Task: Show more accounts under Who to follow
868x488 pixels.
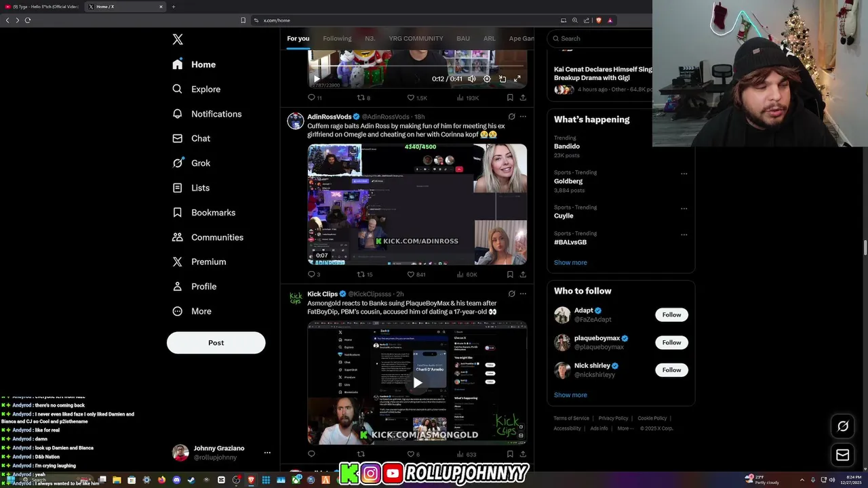Action: (x=570, y=395)
